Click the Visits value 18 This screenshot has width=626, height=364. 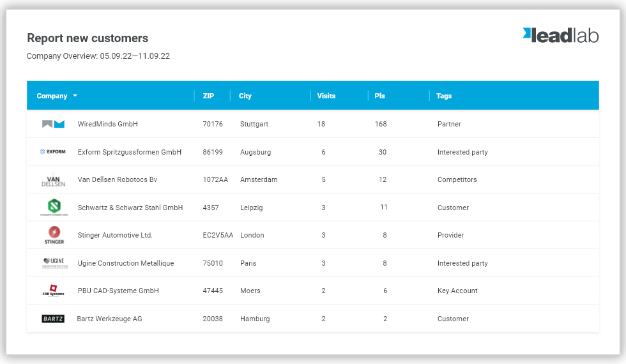click(321, 124)
